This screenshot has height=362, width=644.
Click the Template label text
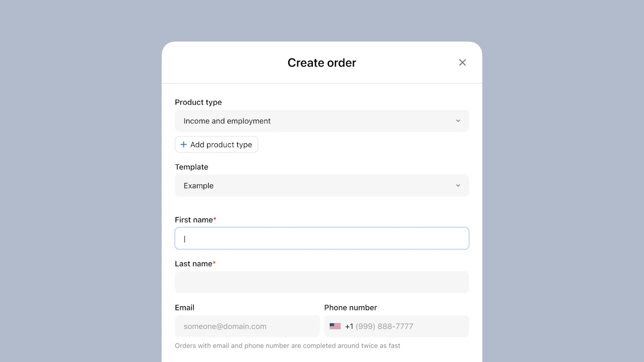(x=192, y=167)
